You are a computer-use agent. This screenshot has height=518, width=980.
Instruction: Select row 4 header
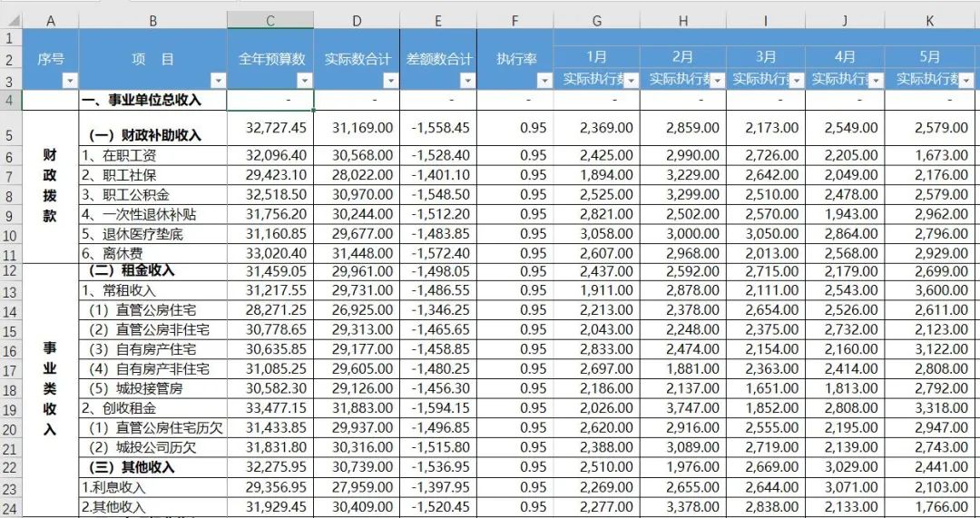click(x=11, y=100)
